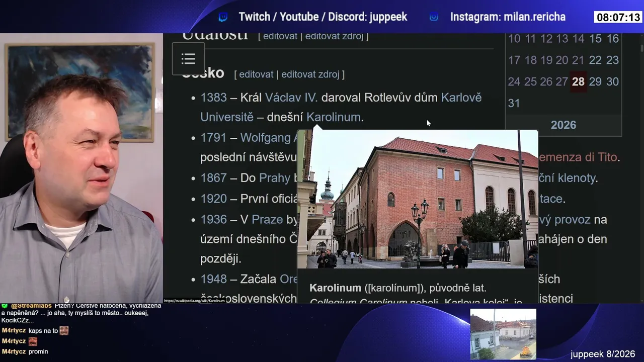Image resolution: width=644 pixels, height=362 pixels.
Task: Click the 'provoz' link in 1936 entry
Action: [573, 220]
